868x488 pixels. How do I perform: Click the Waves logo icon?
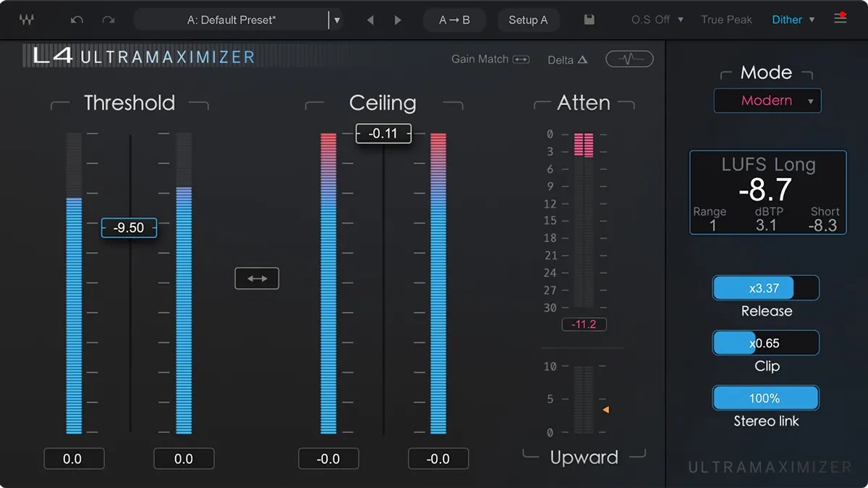27,18
